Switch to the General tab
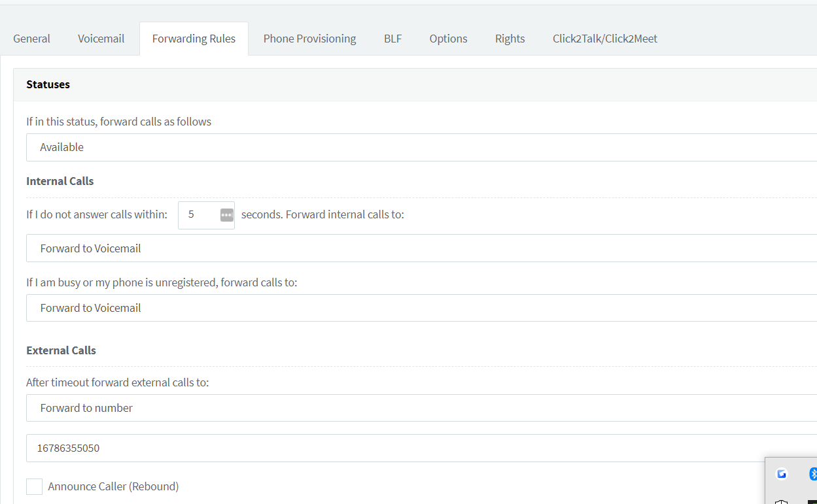Image resolution: width=817 pixels, height=504 pixels. coord(31,39)
